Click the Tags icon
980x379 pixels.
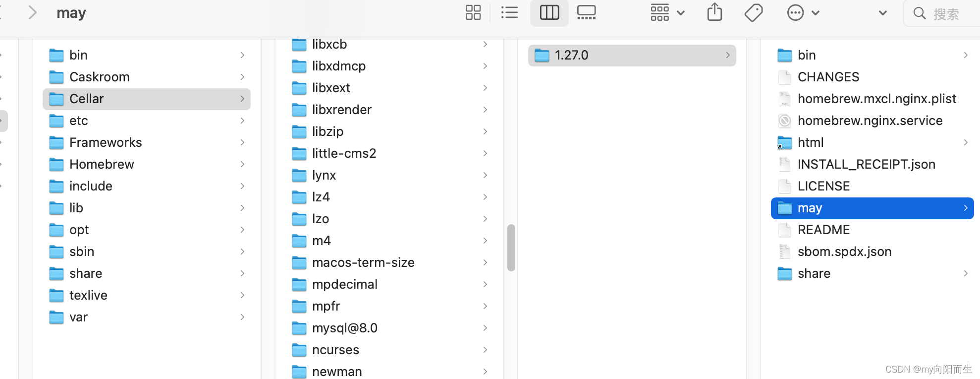coord(753,13)
